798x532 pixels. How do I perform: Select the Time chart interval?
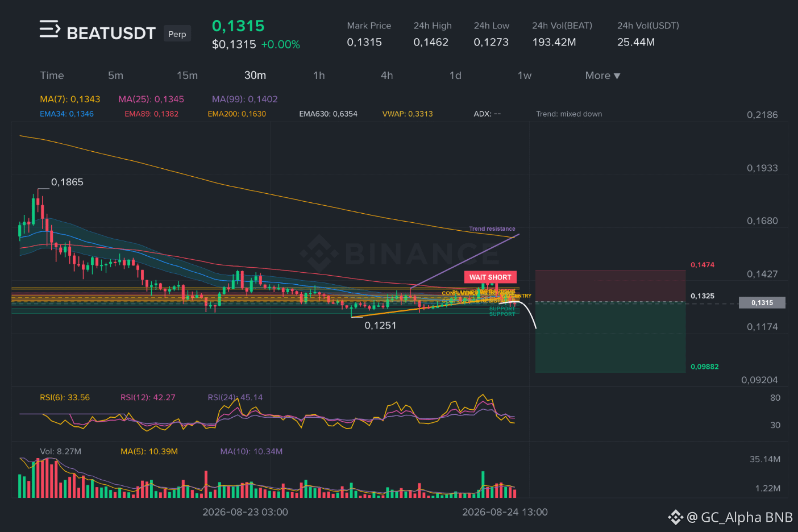[52, 76]
